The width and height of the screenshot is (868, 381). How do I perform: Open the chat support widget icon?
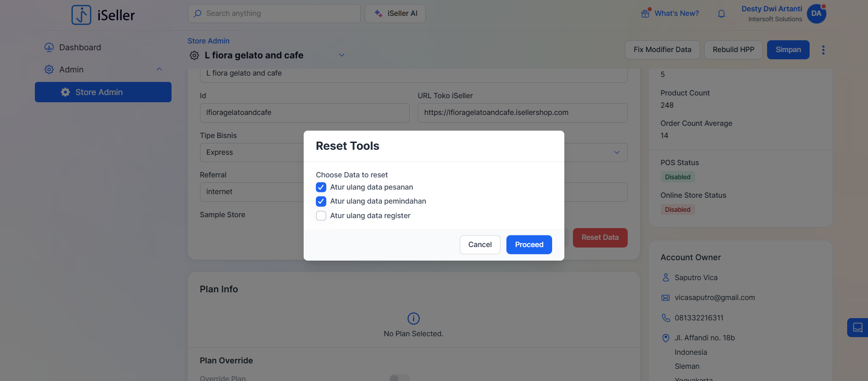pos(857,328)
